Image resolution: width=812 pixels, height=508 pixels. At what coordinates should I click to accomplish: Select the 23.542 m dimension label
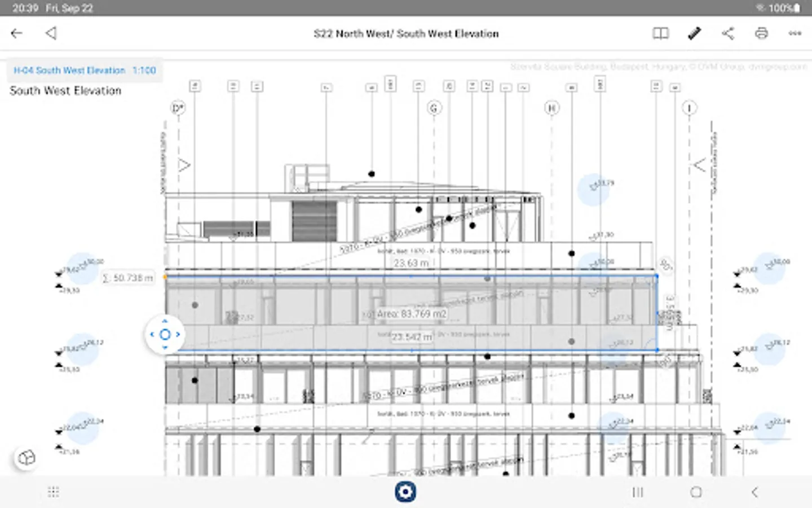click(412, 337)
